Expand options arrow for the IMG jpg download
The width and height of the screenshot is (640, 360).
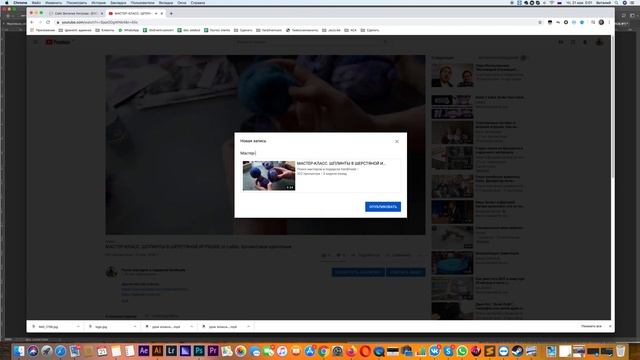tap(78, 327)
